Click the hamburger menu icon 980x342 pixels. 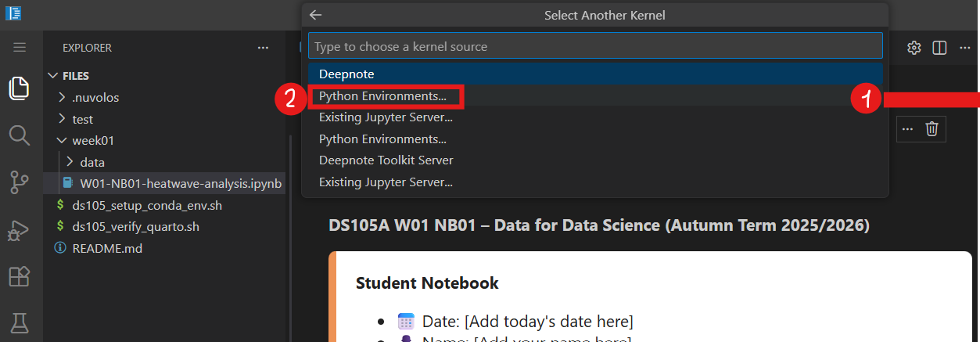click(20, 48)
